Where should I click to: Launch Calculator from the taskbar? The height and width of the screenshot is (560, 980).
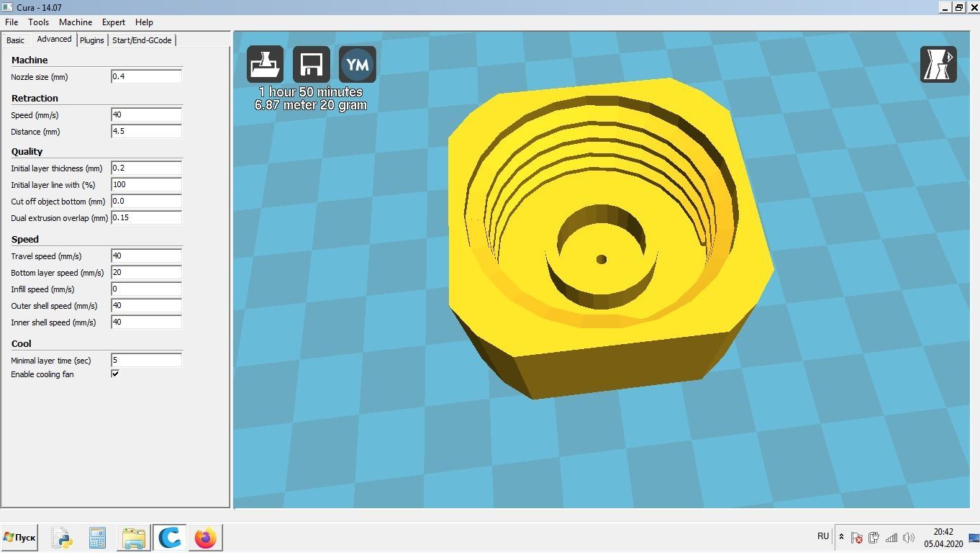click(97, 538)
